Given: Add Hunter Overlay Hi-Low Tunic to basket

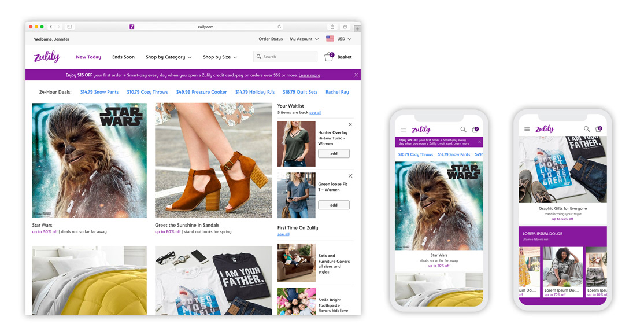Looking at the screenshot, I should [x=334, y=153].
